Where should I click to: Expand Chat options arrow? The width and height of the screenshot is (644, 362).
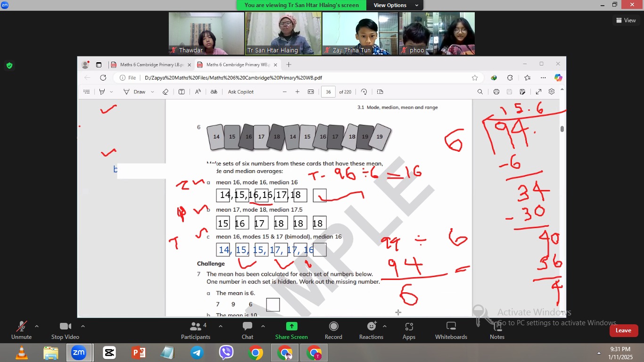click(x=263, y=326)
